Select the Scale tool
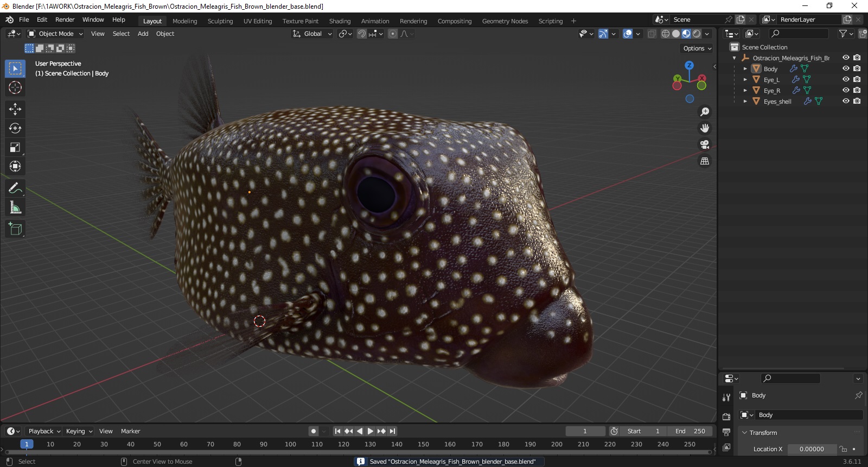This screenshot has height=467, width=868. pos(15,147)
